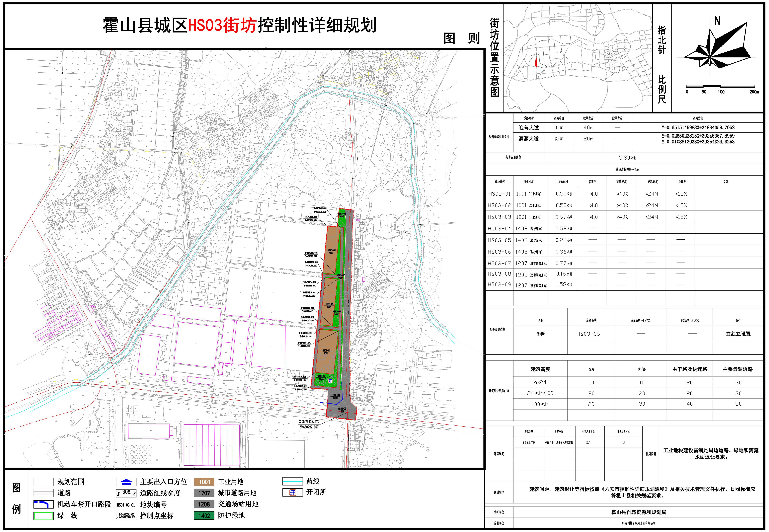The width and height of the screenshot is (769, 532).
Task: Click the 开闭所 legend symbol box
Action: (292, 492)
